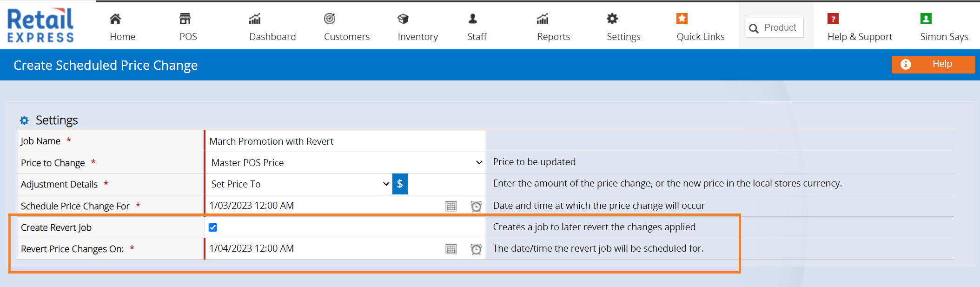The width and height of the screenshot is (980, 287).
Task: Click the Help & Support question icon
Action: point(833,19)
